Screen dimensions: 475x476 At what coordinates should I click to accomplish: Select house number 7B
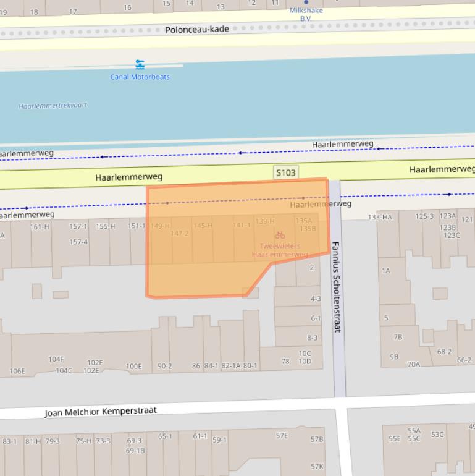[398, 337]
